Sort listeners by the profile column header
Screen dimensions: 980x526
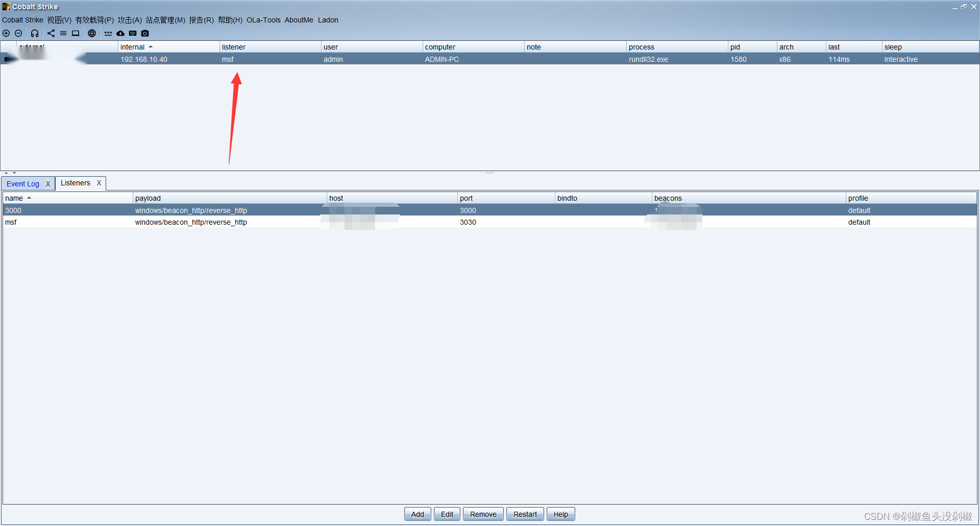(x=911, y=198)
